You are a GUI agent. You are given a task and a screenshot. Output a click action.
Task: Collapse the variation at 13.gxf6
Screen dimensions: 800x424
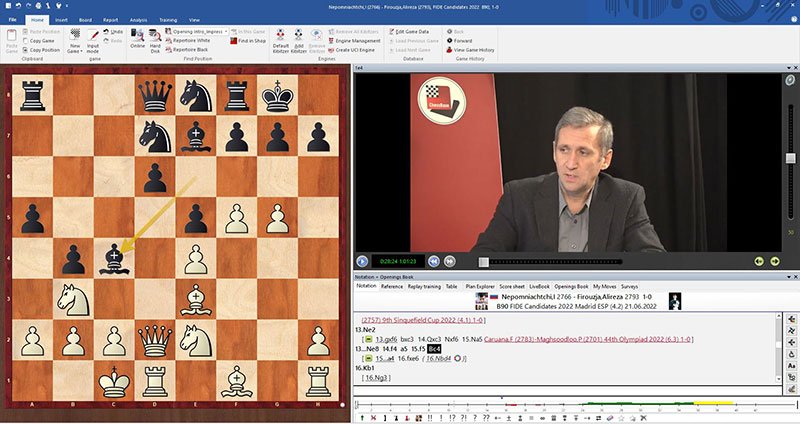[x=367, y=340]
